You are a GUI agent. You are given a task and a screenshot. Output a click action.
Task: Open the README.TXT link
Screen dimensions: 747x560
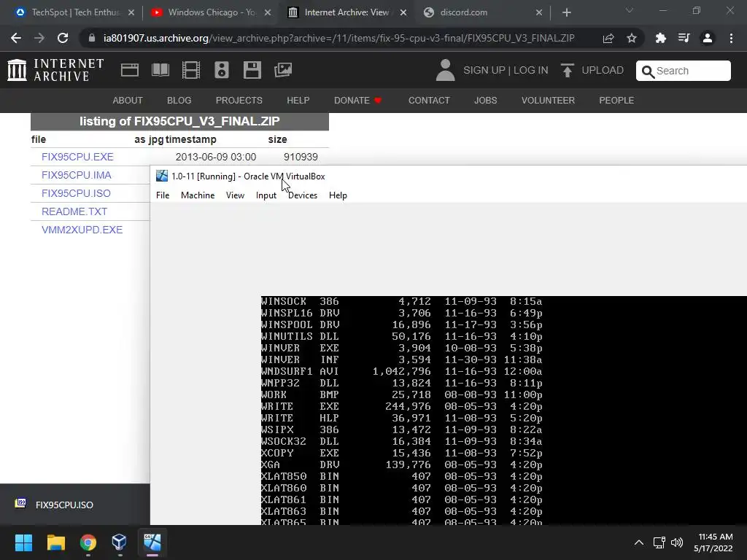pyautogui.click(x=74, y=211)
